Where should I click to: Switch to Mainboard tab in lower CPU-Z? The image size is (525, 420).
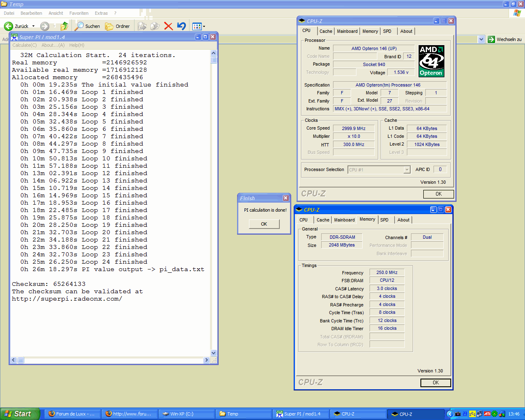344,220
